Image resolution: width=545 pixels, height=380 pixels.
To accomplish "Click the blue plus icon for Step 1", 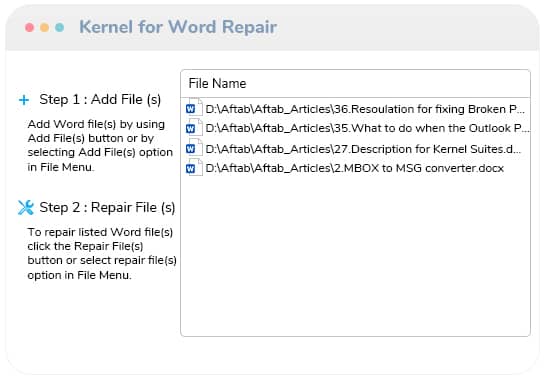I will coord(24,100).
